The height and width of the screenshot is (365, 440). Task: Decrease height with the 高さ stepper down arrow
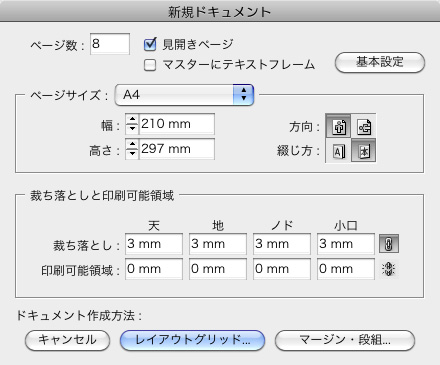(132, 154)
